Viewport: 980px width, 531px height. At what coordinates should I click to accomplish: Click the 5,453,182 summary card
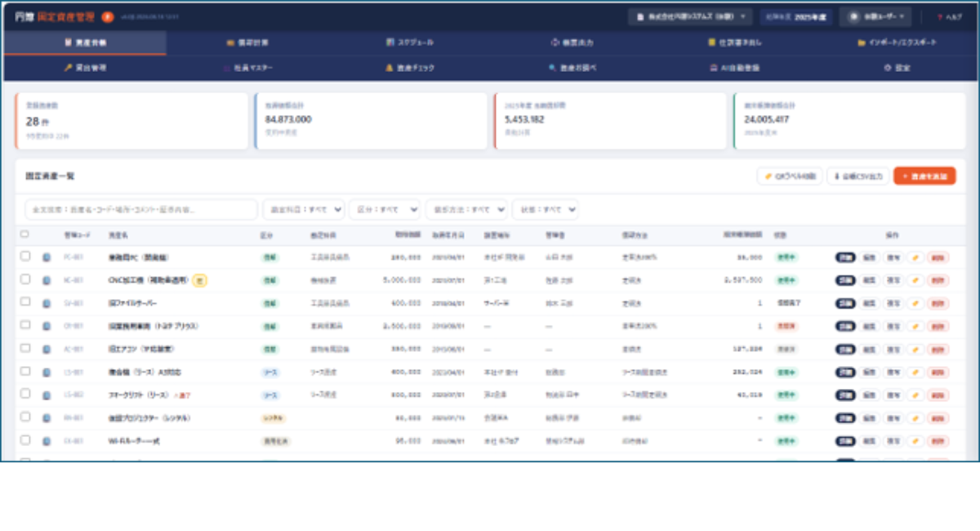[x=610, y=121]
